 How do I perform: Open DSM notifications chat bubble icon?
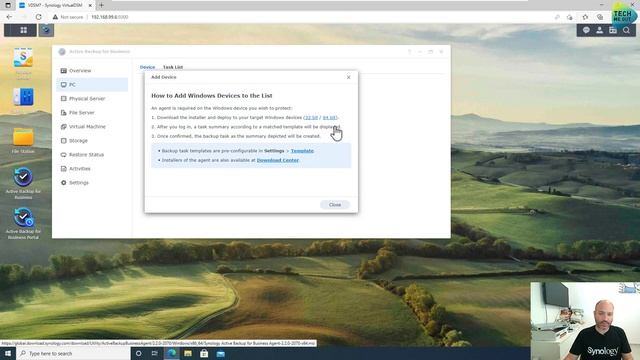[x=586, y=30]
